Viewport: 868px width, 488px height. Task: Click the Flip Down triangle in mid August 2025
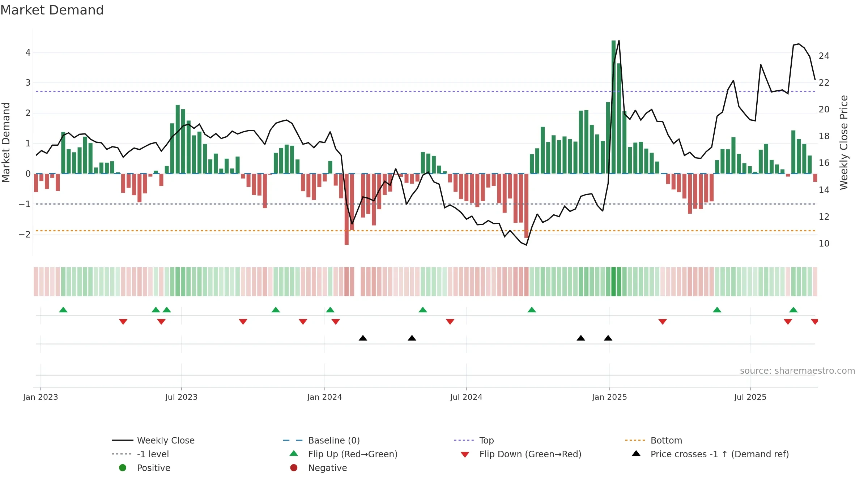click(788, 322)
